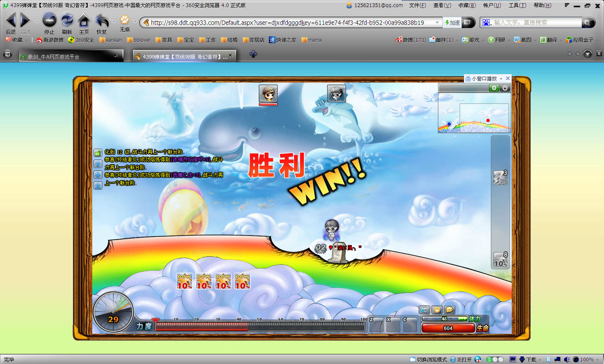Open 新浪微博 bookmark
This screenshot has width=604, height=364.
[49, 40]
